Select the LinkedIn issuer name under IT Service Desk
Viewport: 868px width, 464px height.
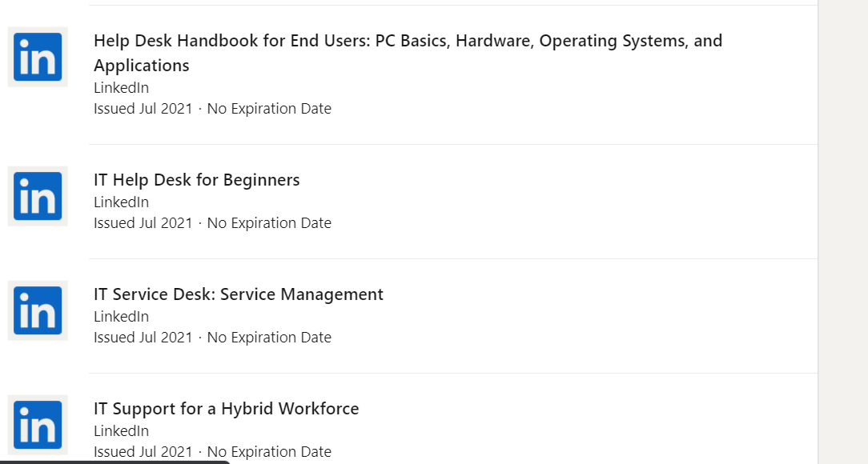[121, 317]
